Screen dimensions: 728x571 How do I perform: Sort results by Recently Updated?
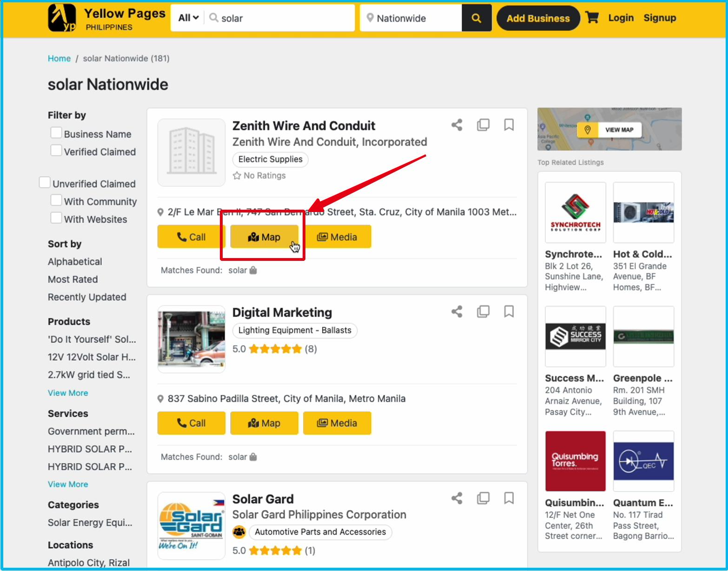coord(87,297)
